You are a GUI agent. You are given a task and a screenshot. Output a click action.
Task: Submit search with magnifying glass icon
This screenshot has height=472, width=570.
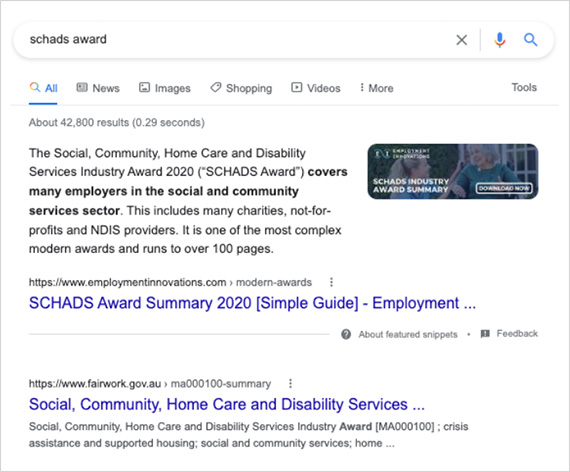tap(530, 39)
